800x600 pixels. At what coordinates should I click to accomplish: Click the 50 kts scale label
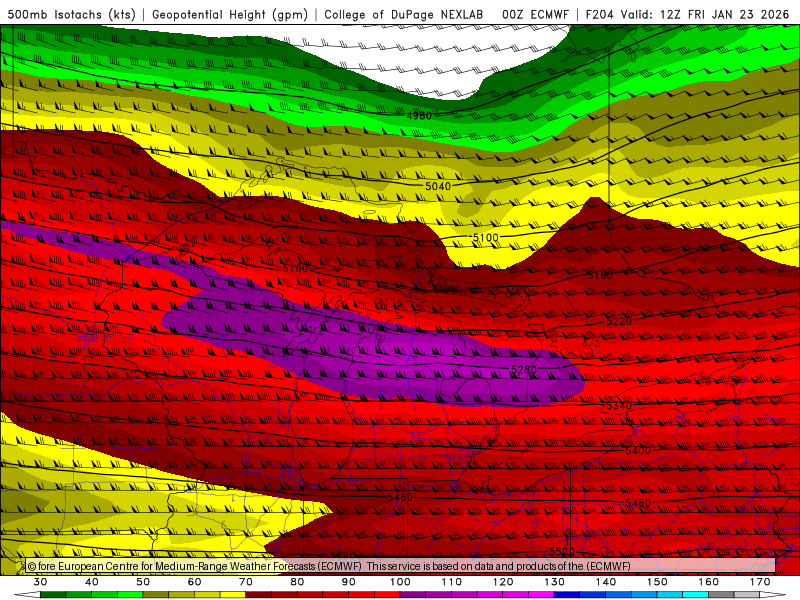click(x=143, y=582)
